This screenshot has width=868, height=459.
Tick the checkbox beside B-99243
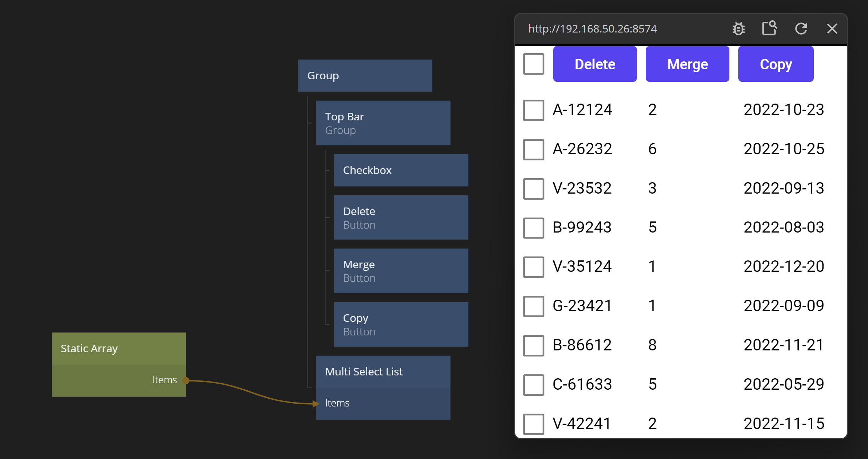[x=533, y=228]
